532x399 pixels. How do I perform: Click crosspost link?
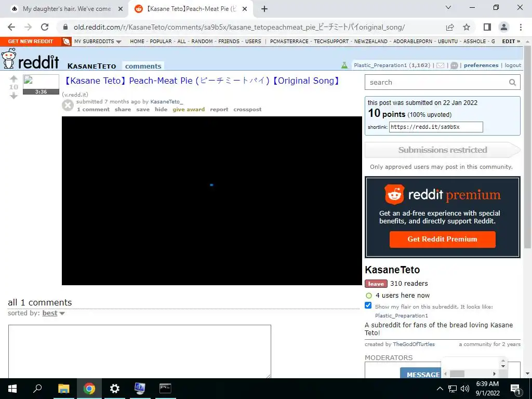tap(247, 109)
